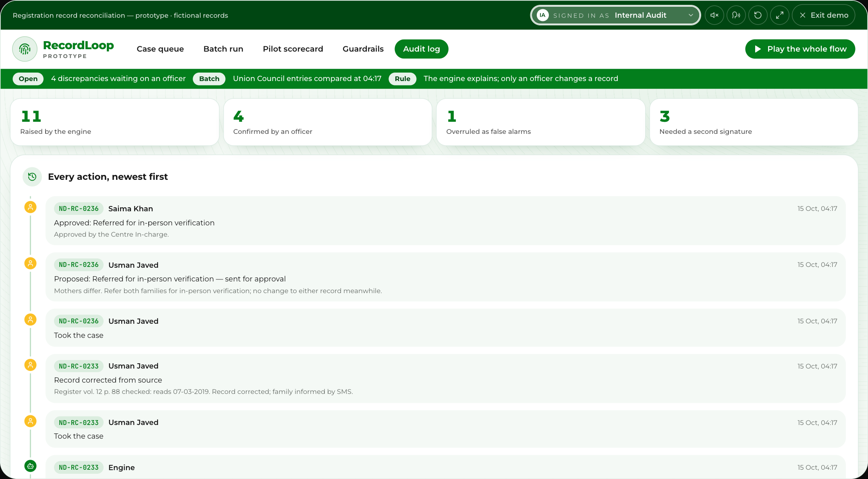Click ND-RC-0233 tag in Record corrected row
This screenshot has height=479, width=868.
79,366
